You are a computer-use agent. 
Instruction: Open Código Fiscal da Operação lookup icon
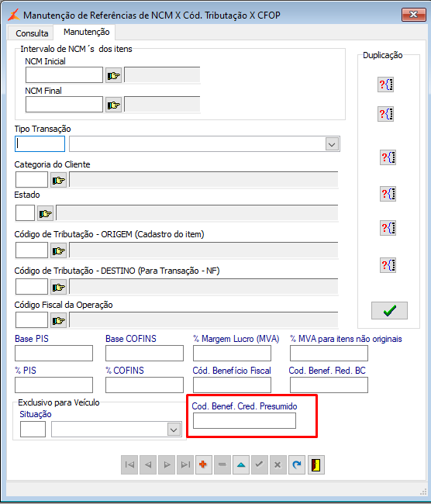click(58, 320)
